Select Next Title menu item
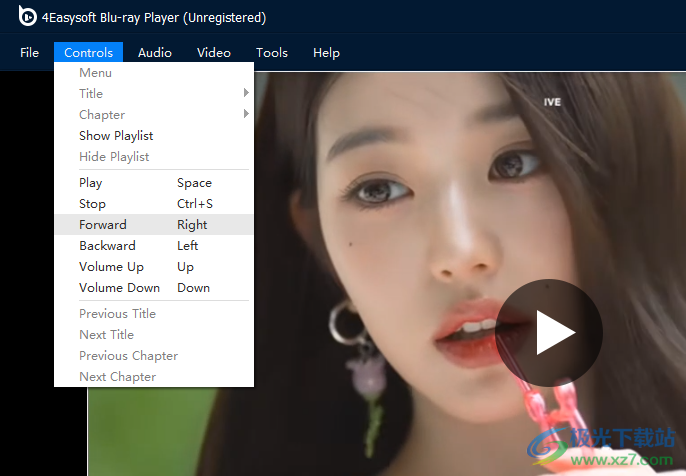This screenshot has height=476, width=686. pyautogui.click(x=154, y=335)
